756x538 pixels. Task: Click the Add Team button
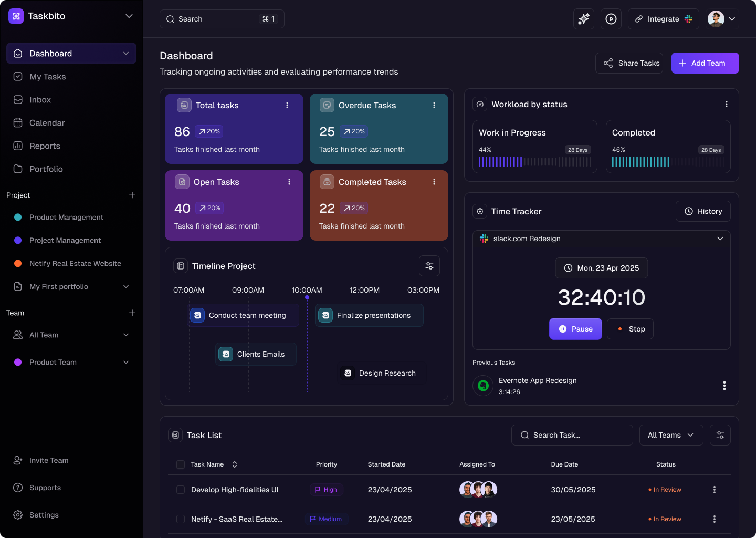705,63
